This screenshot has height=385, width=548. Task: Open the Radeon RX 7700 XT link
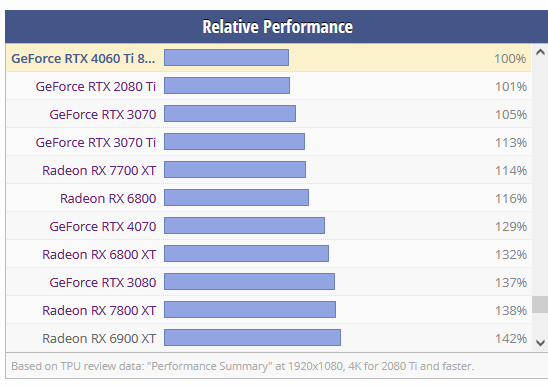[99, 170]
